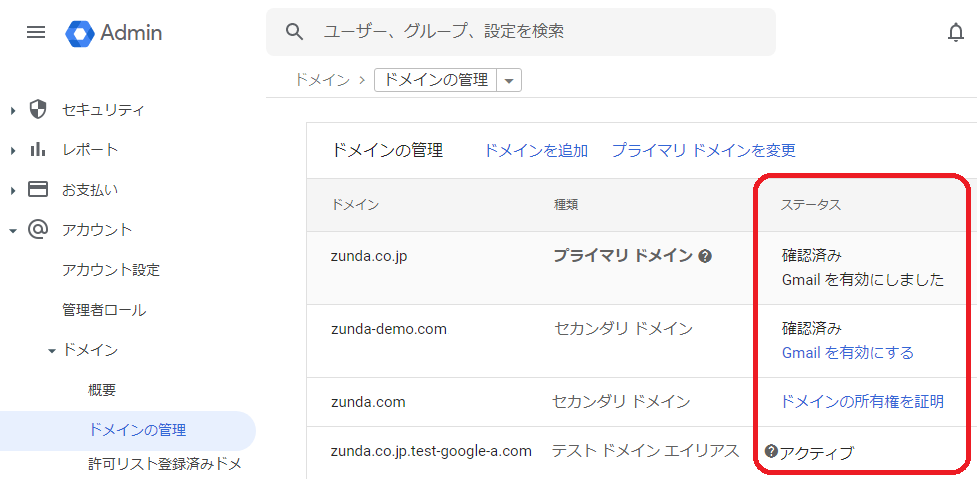
Task: Open 管理者ロール in the sidebar
Action: coord(104,310)
